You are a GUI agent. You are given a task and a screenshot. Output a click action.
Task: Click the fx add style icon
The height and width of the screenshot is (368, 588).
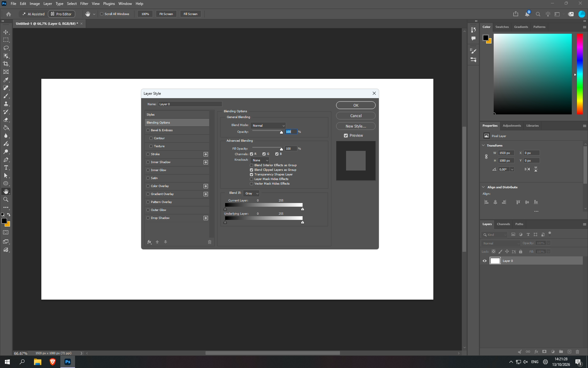(149, 242)
